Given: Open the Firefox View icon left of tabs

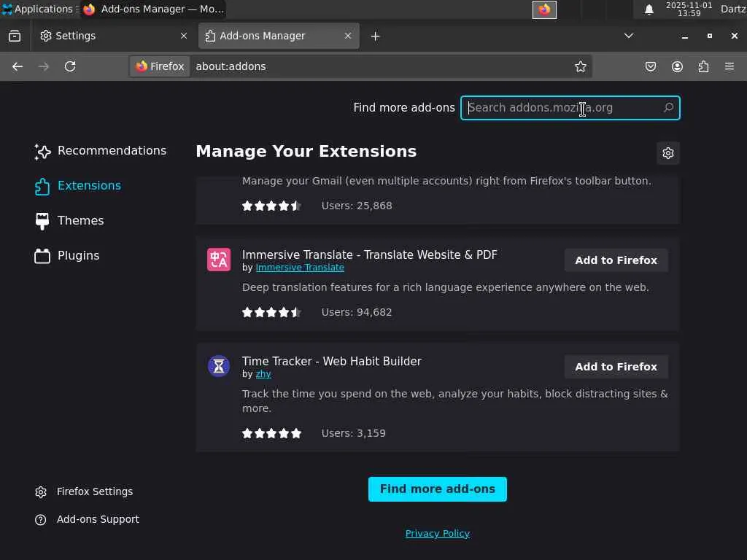Looking at the screenshot, I should [15, 36].
